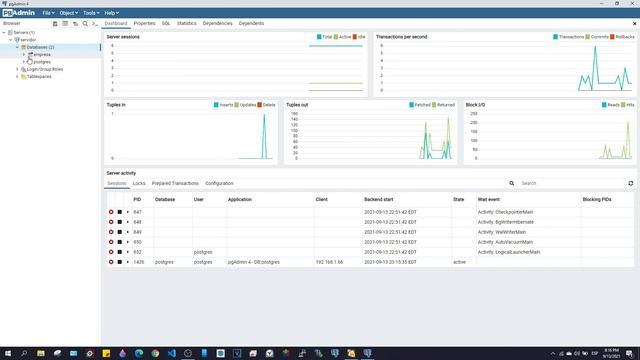Expand the postgres database node
Viewport: 640px width, 360px height.
(24, 62)
